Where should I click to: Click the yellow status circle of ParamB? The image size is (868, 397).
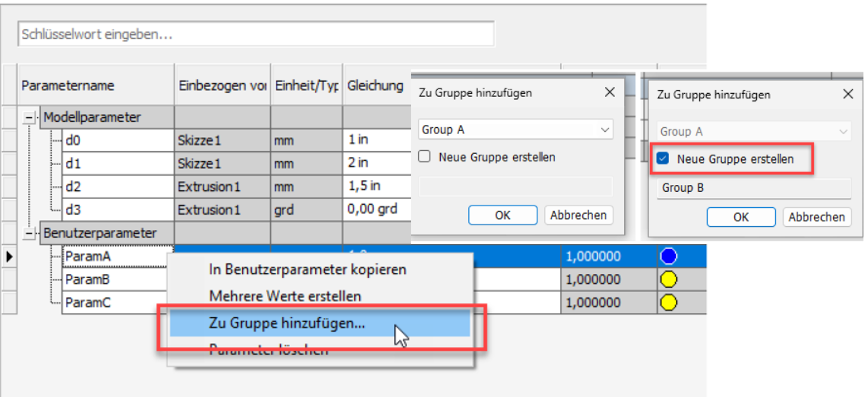(669, 280)
